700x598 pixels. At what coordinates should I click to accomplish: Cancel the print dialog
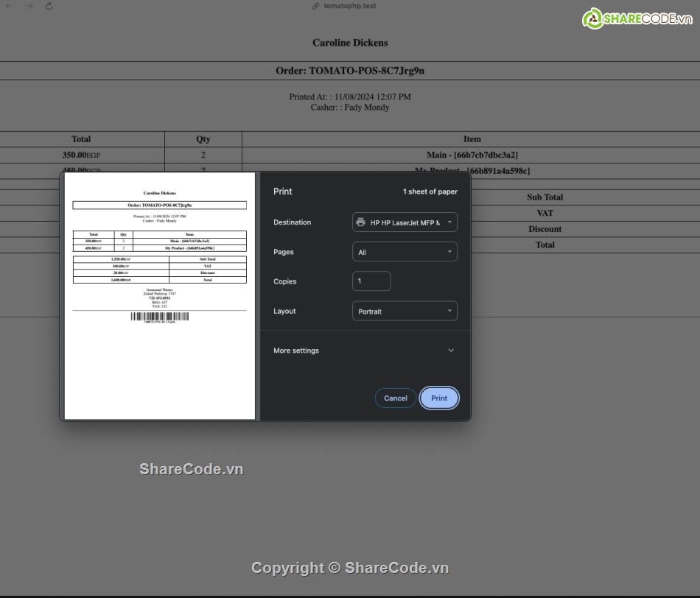coord(395,398)
